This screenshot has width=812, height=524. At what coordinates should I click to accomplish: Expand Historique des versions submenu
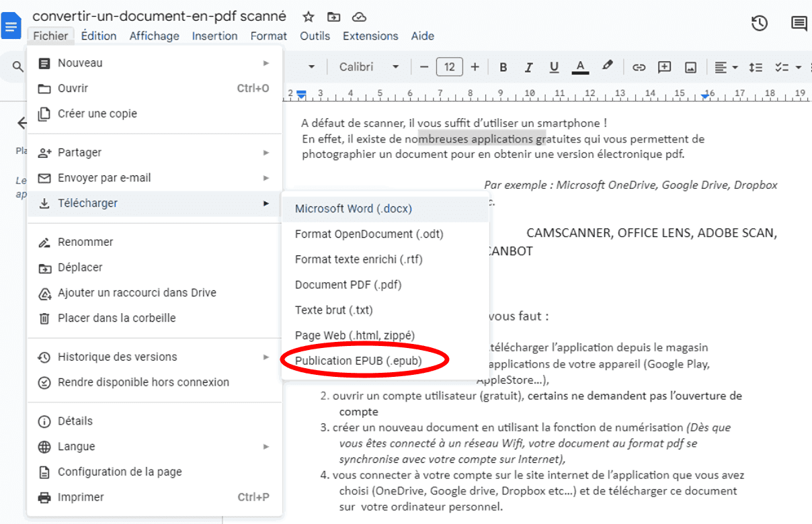[x=155, y=357]
